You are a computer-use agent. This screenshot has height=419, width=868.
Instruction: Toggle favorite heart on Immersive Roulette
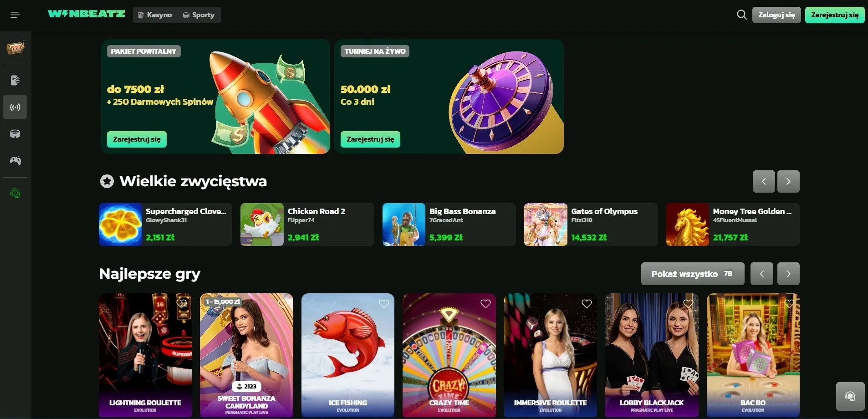coord(587,304)
